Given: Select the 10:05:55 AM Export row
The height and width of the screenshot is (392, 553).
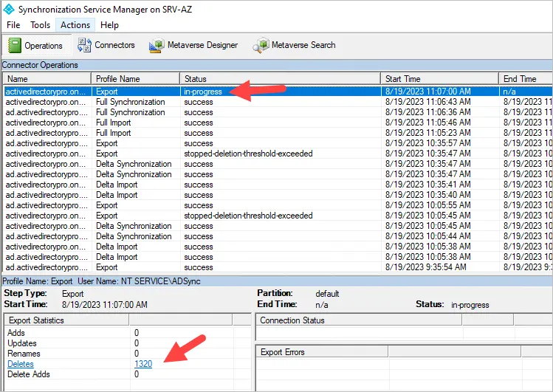Looking at the screenshot, I should [278, 205].
